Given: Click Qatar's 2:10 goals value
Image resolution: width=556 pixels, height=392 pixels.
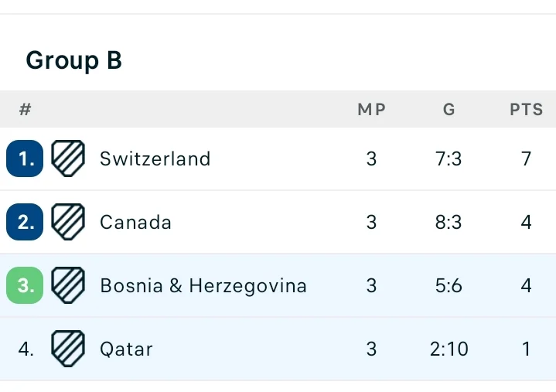Looking at the screenshot, I should coord(449,349).
